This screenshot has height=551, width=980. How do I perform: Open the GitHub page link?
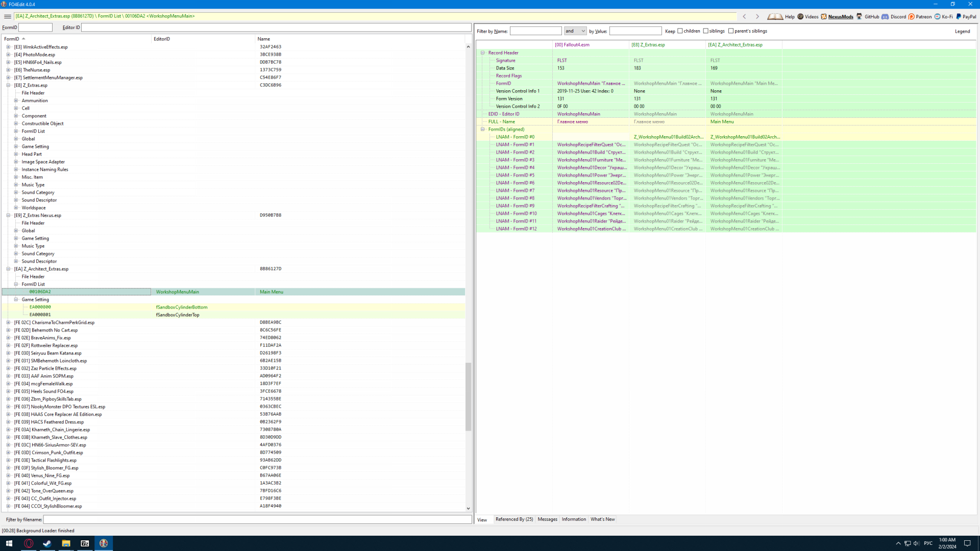tap(867, 16)
